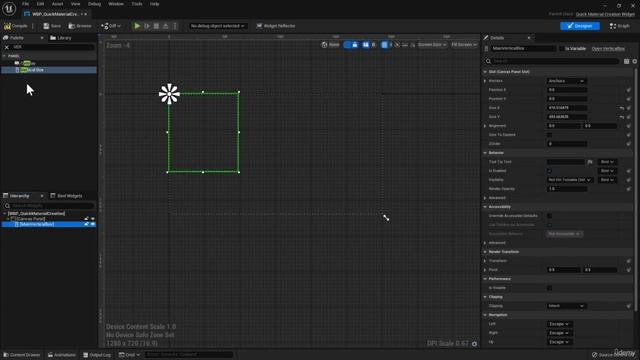640x360 pixels.
Task: Toggle the layout lock icon in viewport
Action: [355, 44]
